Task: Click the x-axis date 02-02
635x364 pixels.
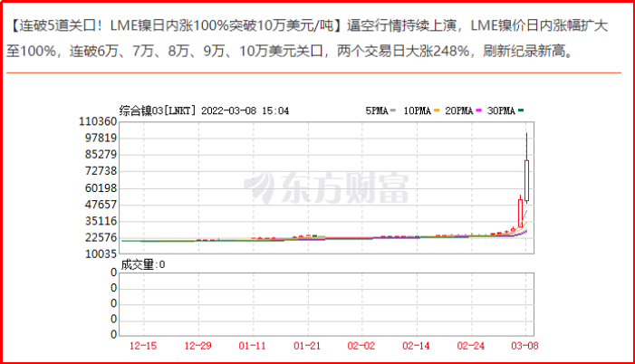Action: (x=361, y=346)
